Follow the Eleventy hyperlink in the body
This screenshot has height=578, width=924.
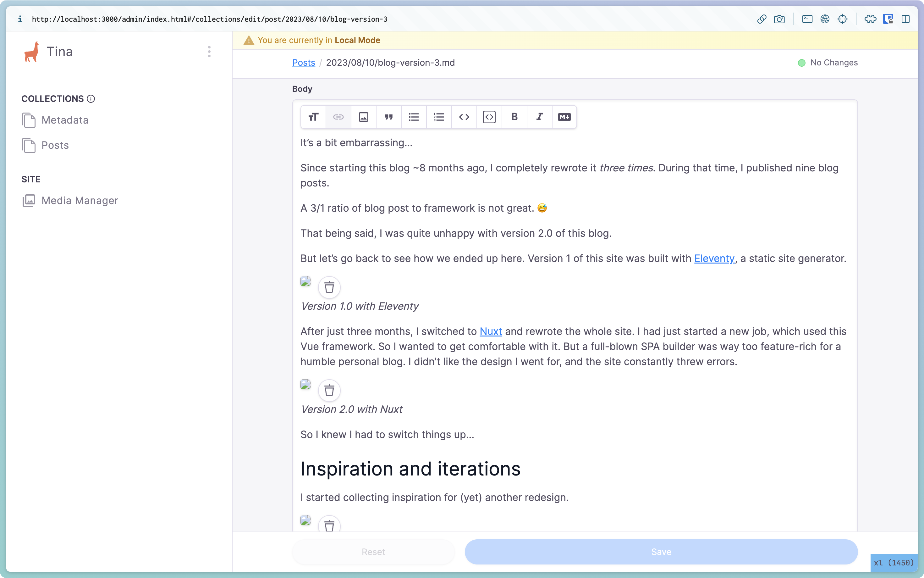(714, 258)
